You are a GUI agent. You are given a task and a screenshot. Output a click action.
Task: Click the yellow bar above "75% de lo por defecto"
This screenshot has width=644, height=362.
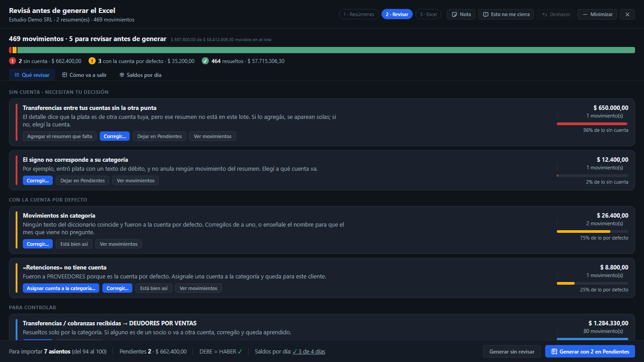tap(584, 232)
